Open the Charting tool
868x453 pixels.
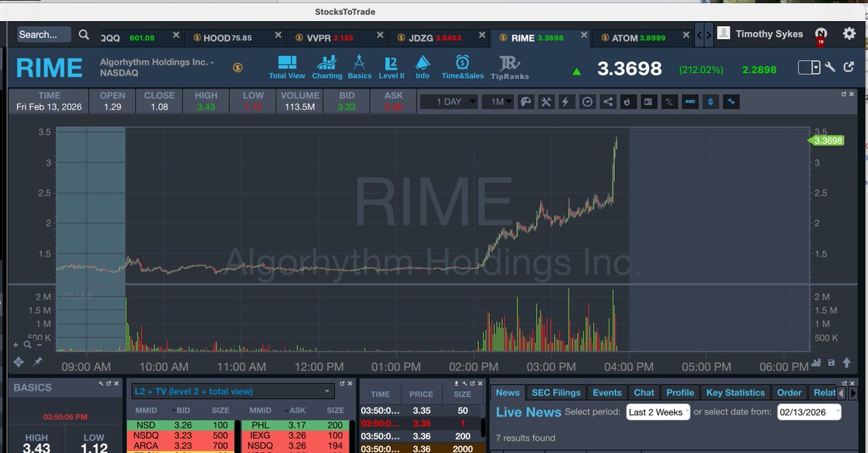(x=327, y=66)
